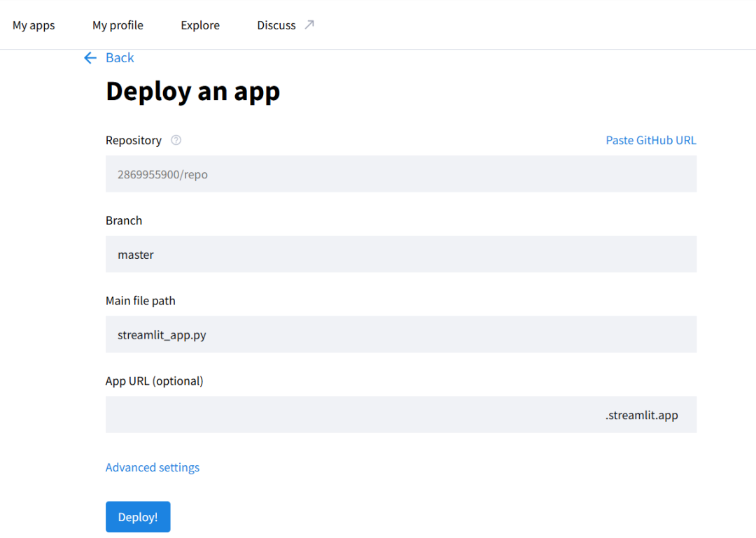This screenshot has width=756, height=538.
Task: Click the Back link text
Action: [120, 58]
